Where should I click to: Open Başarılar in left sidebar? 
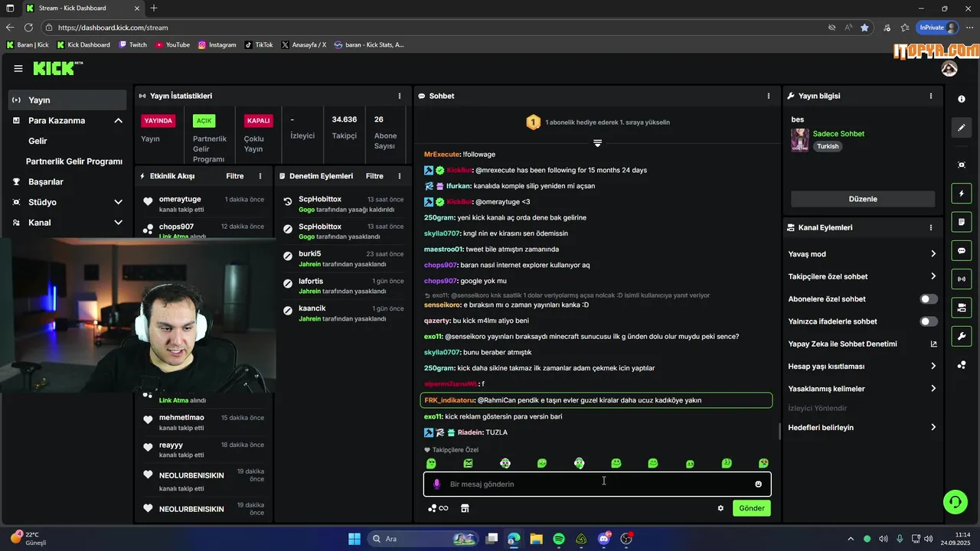[x=46, y=182]
